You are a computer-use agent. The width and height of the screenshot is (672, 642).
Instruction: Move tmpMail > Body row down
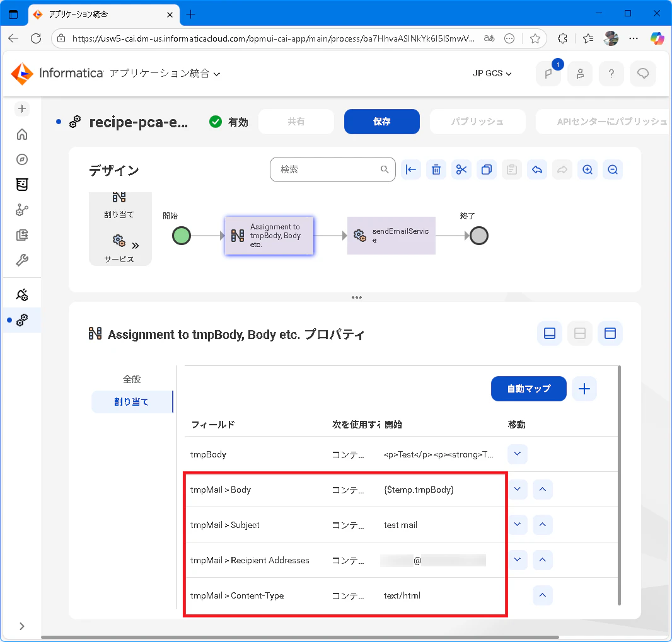pos(518,489)
